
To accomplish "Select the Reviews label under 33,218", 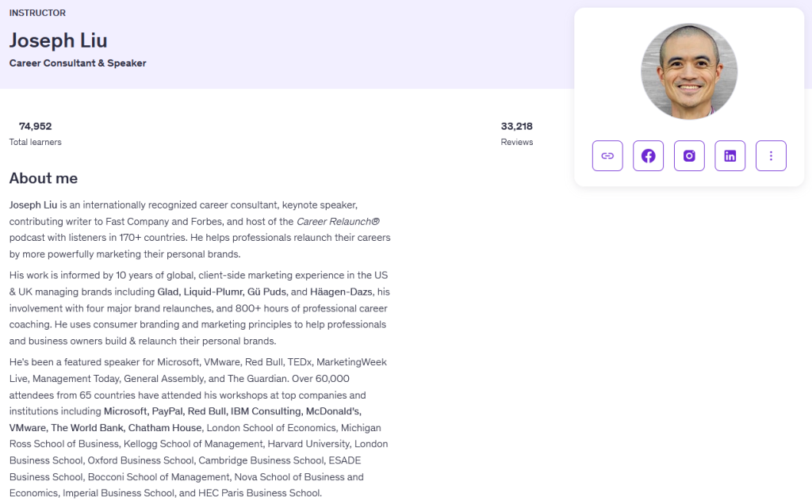I will point(516,142).
